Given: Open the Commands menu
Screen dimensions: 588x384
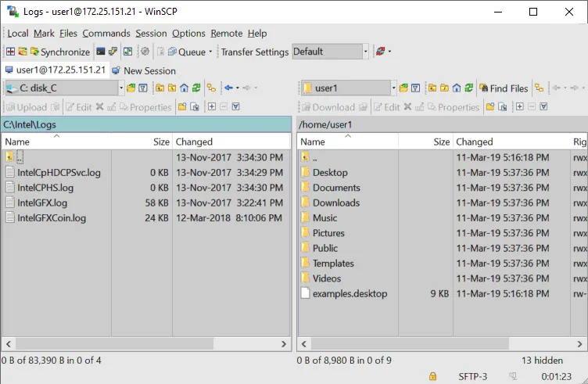Looking at the screenshot, I should (106, 34).
